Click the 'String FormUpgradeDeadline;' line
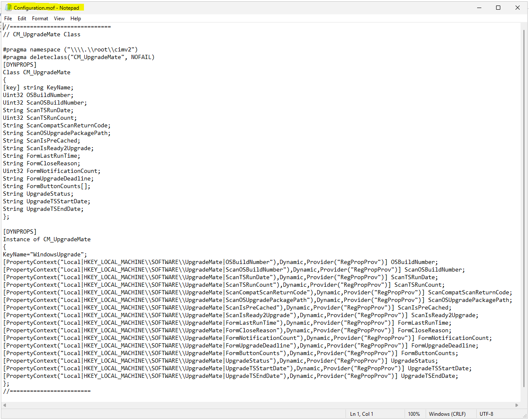529x420 pixels. pyautogui.click(x=49, y=179)
